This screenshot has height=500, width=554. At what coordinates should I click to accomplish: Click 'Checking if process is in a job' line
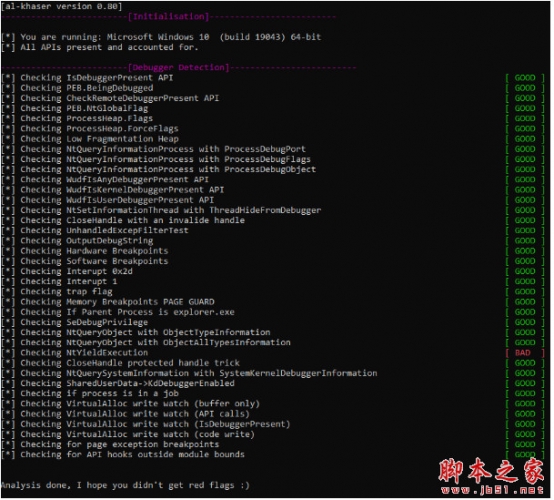(90, 393)
